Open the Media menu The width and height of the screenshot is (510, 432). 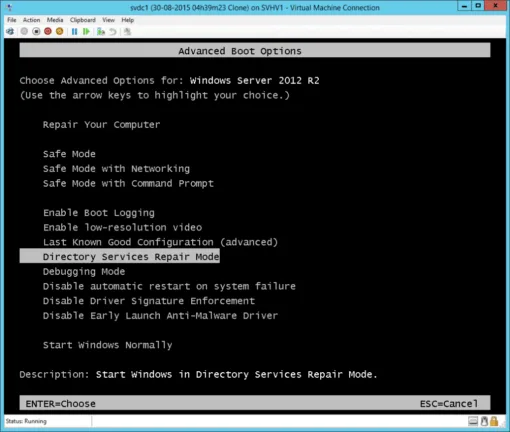pos(55,20)
